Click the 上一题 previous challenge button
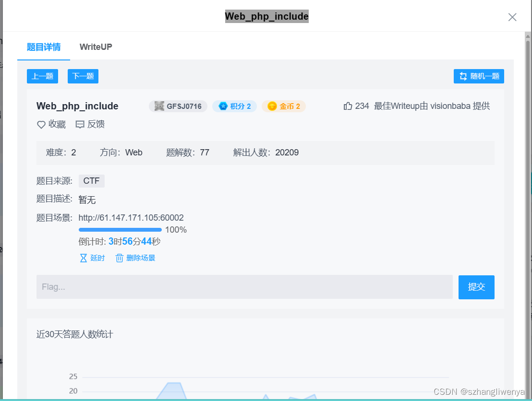The width and height of the screenshot is (532, 401). [x=42, y=76]
